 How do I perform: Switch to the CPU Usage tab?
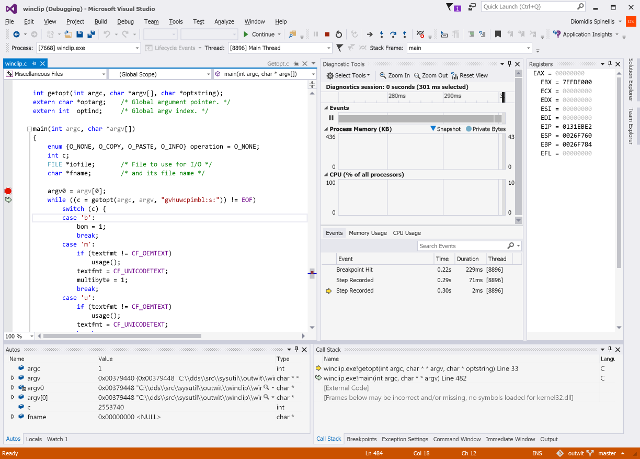(x=407, y=233)
